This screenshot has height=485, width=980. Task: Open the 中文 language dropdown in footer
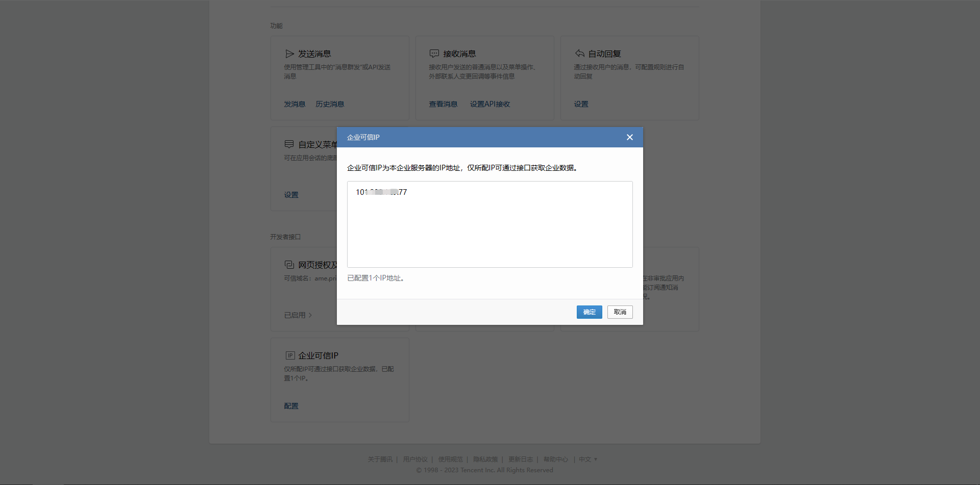[587, 460]
